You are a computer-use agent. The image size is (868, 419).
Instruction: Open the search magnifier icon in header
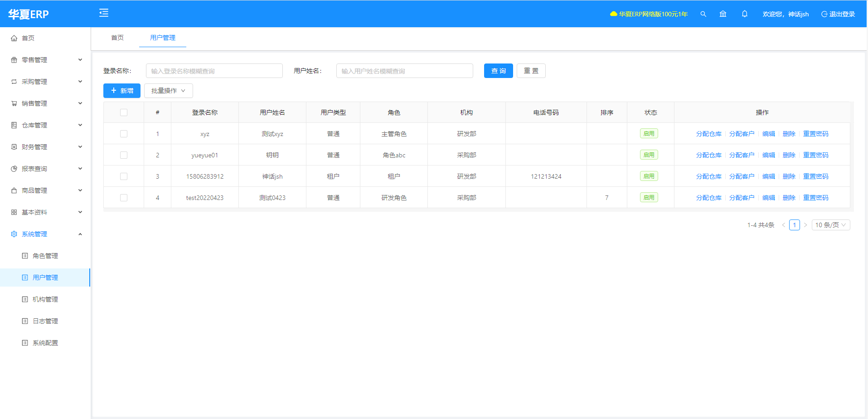click(703, 14)
